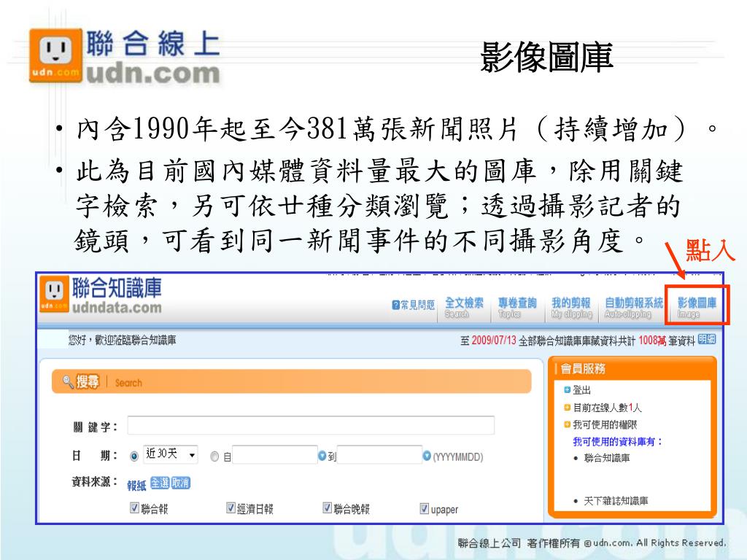Toggle the 經濟日報 checkbox
Viewport: 747px width, 560px height.
(x=231, y=508)
